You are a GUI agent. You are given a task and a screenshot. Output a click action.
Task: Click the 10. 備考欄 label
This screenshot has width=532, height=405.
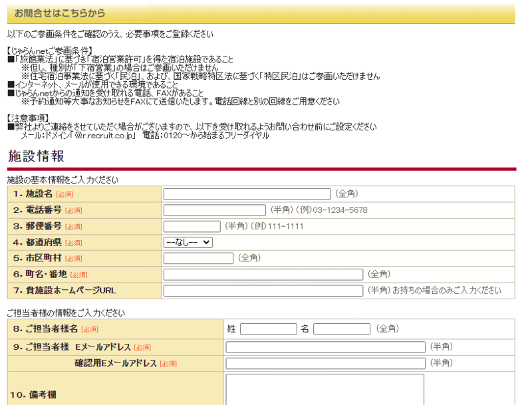[33, 395]
